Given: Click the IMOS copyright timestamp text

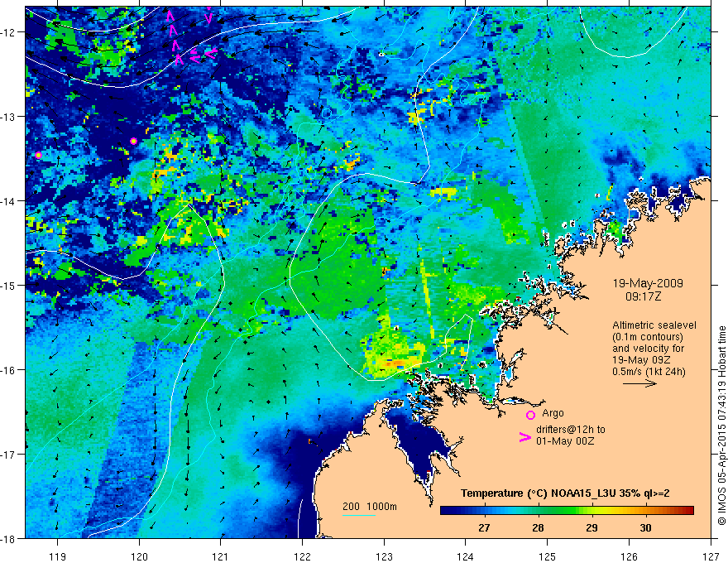Looking at the screenshot, I should 721,426.
